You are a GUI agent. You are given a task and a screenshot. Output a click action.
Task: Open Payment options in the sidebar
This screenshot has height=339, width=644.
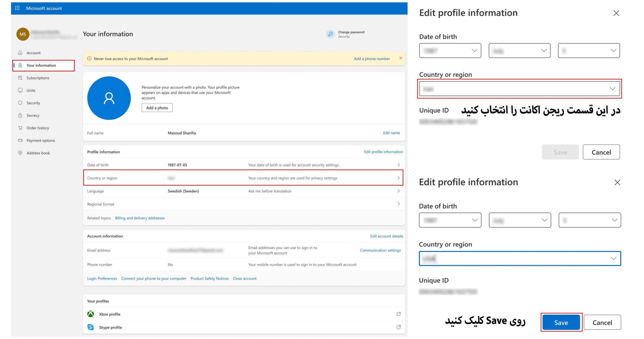pos(41,140)
